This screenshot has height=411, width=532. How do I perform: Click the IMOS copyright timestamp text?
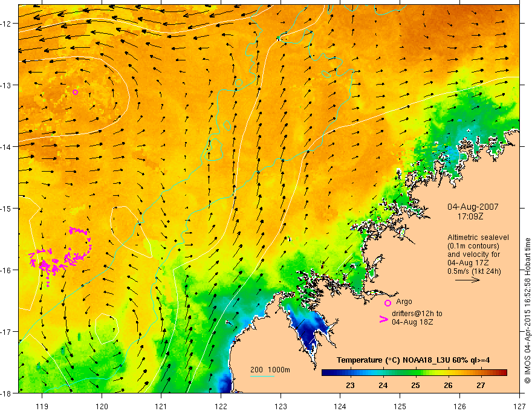(x=528, y=310)
